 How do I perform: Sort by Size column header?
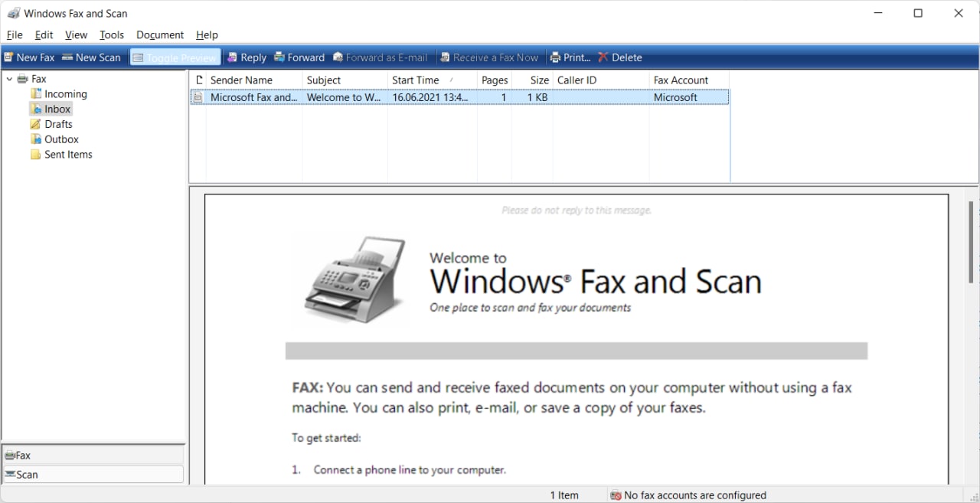533,80
